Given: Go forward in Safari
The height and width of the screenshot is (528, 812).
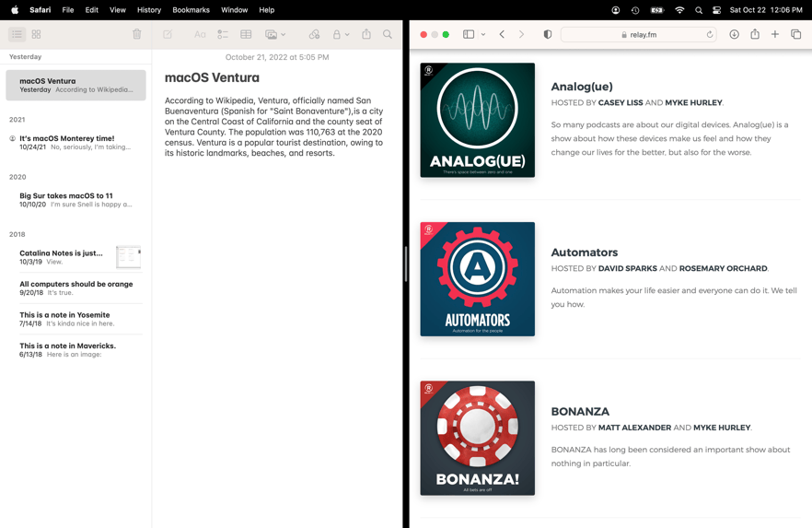Looking at the screenshot, I should coord(521,34).
